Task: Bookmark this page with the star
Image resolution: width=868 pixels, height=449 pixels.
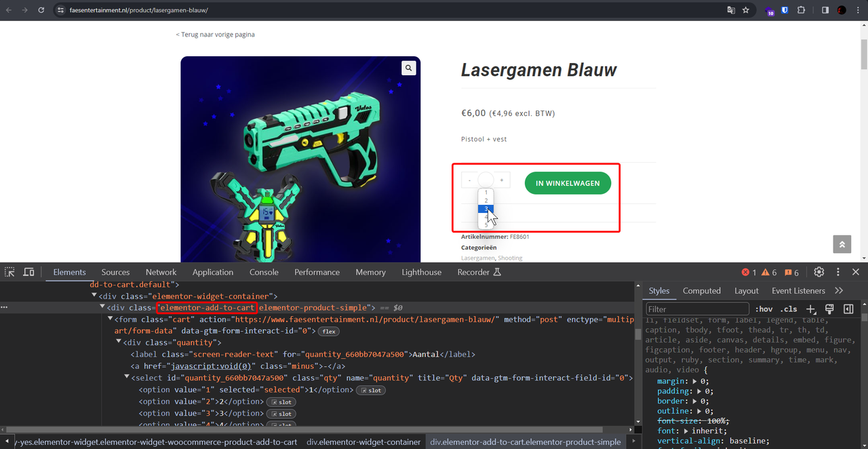Action: click(x=746, y=10)
